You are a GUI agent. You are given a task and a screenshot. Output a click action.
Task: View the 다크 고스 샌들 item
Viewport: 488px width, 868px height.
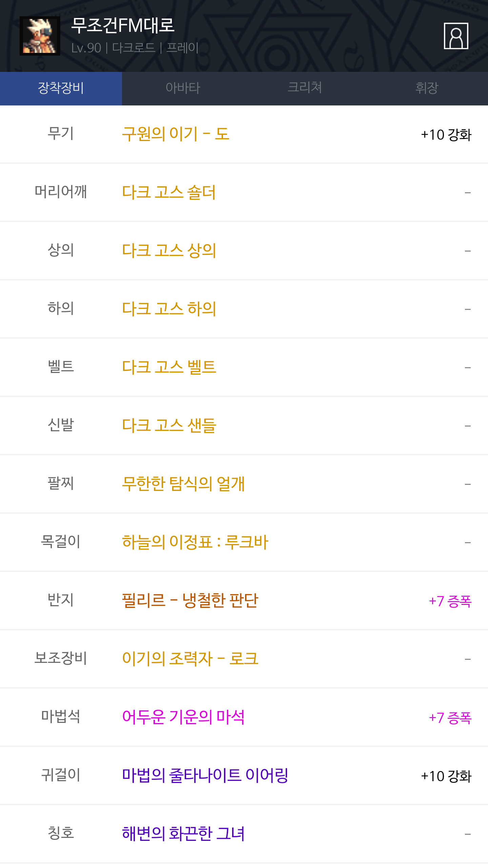coord(169,426)
